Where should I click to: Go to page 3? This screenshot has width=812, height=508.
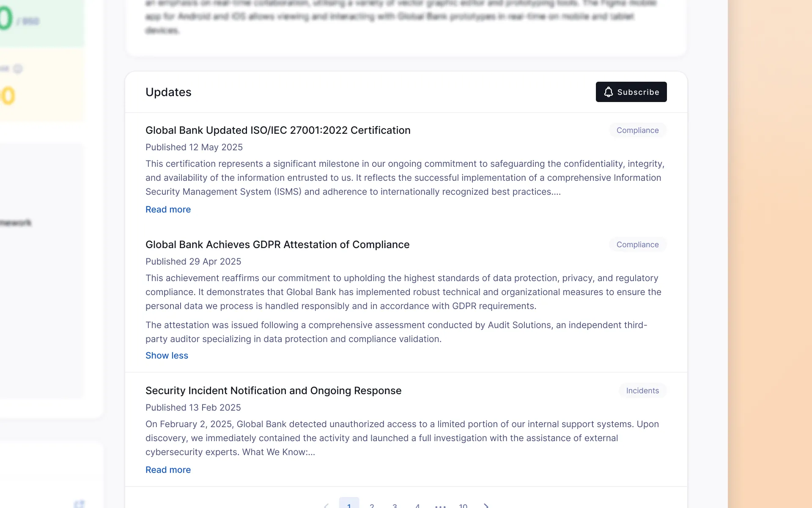[395, 505]
